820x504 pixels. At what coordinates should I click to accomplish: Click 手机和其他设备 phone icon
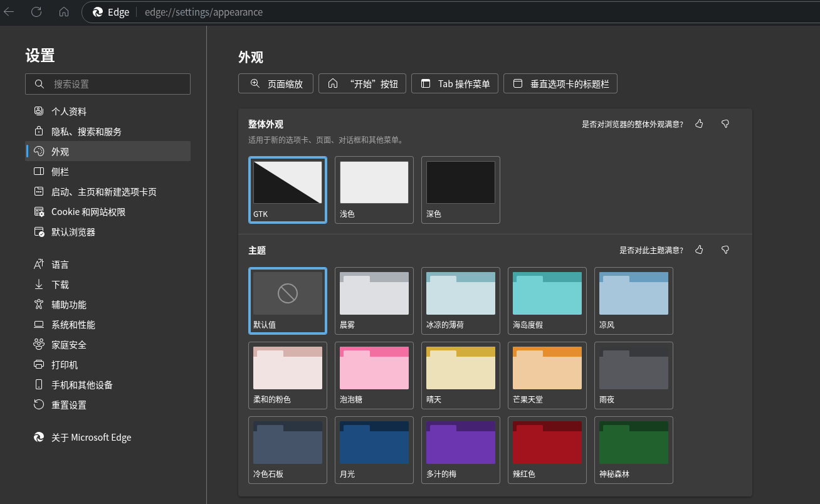point(39,385)
